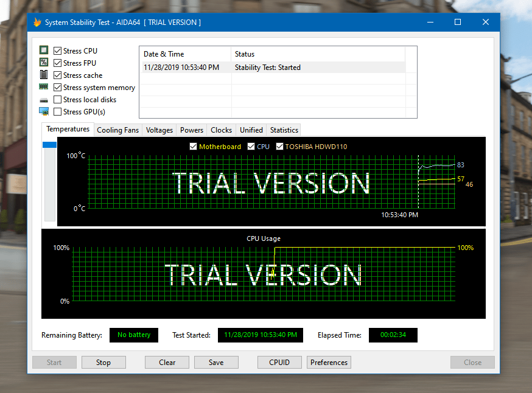Click the Clear button
The width and height of the screenshot is (532, 393).
pyautogui.click(x=167, y=363)
